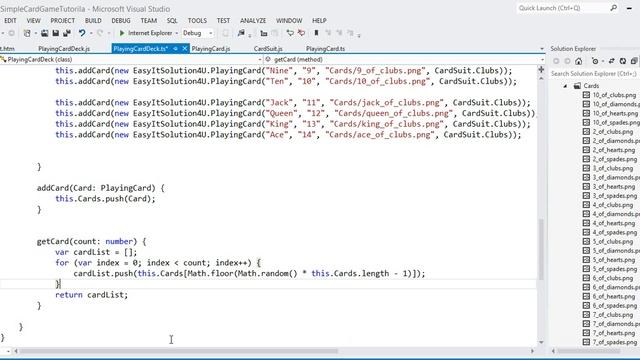Open the VIEW menu
Image resolution: width=640 pixels, height=360 pixels.
click(33, 20)
